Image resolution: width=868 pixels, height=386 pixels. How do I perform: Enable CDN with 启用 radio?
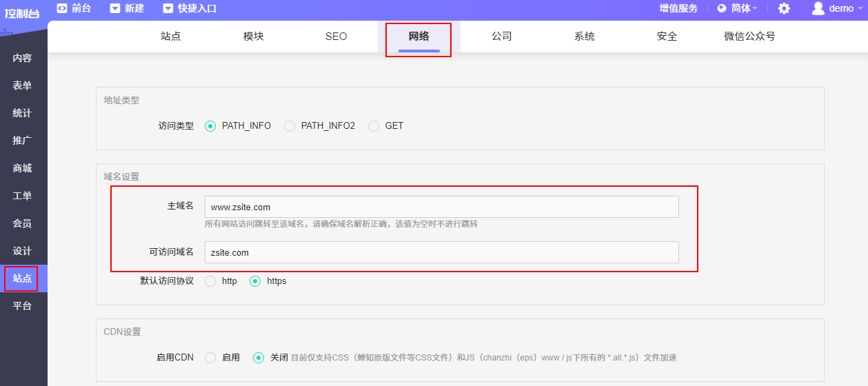[x=210, y=358]
